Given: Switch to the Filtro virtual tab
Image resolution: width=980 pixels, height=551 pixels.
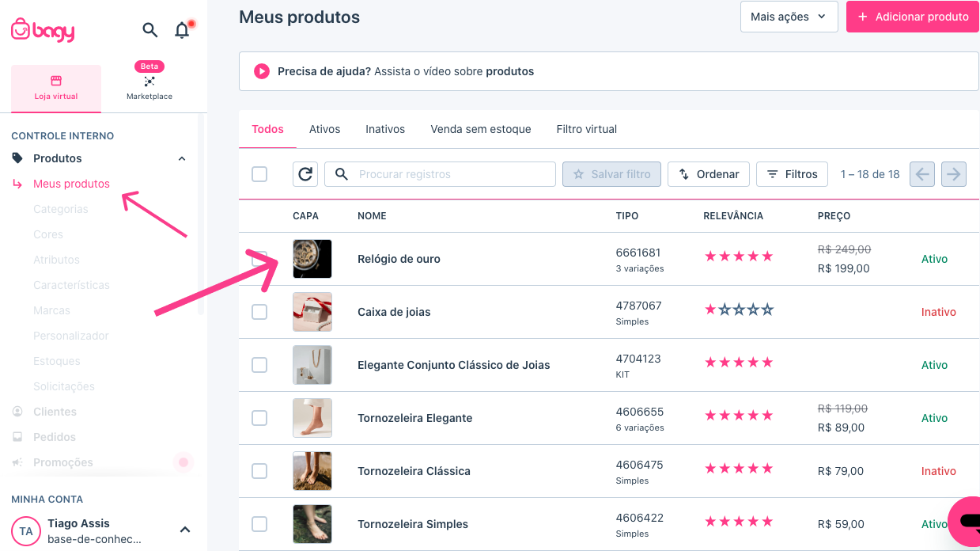Looking at the screenshot, I should (587, 129).
